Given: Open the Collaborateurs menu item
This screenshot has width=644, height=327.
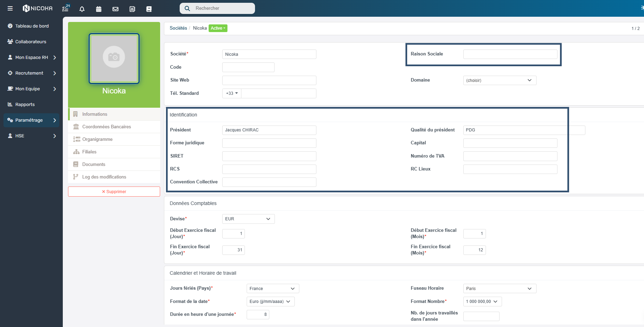Looking at the screenshot, I should tap(31, 41).
